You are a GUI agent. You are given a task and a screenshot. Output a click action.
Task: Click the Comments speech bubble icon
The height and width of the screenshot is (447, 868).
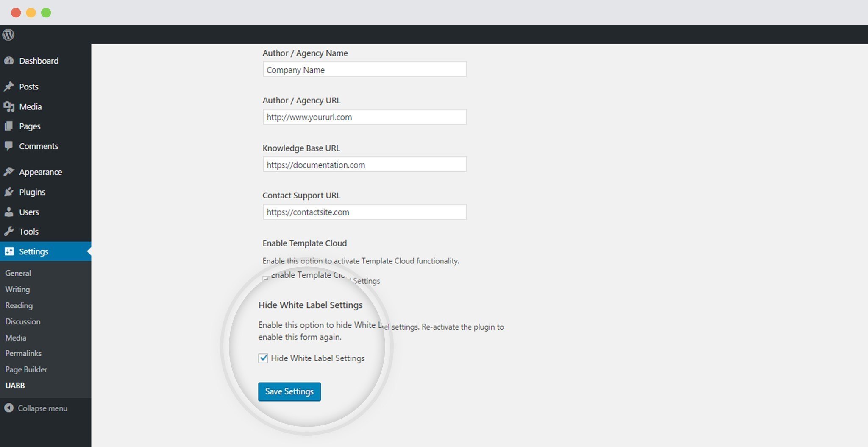[x=9, y=146]
